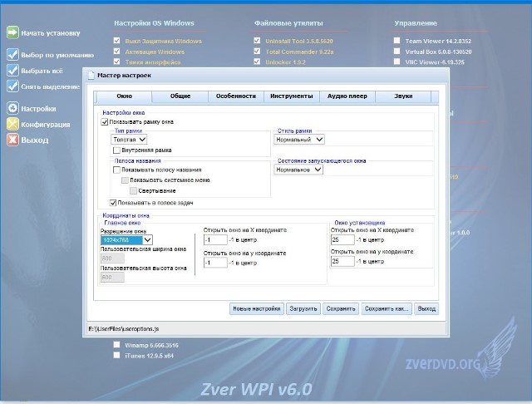Open Тип рамки dropdown showing Толстая

tap(129, 140)
